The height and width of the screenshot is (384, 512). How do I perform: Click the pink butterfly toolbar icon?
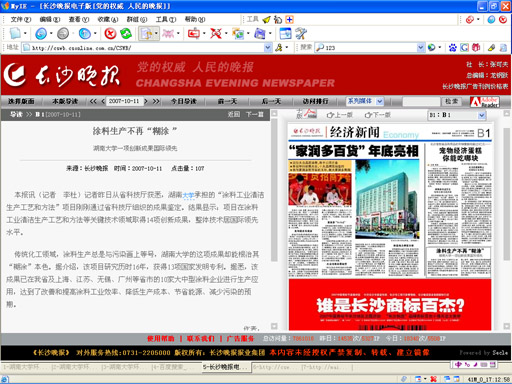tap(168, 33)
